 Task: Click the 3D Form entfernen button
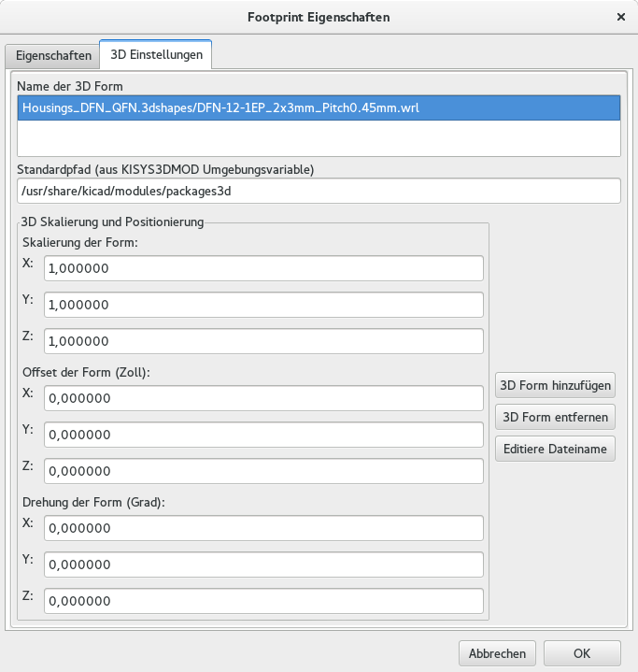point(555,417)
